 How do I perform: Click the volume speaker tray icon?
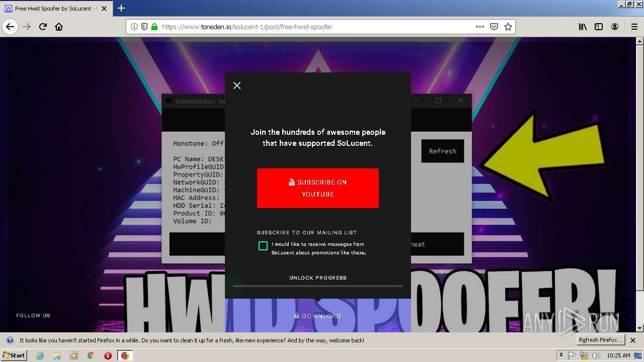596,355
